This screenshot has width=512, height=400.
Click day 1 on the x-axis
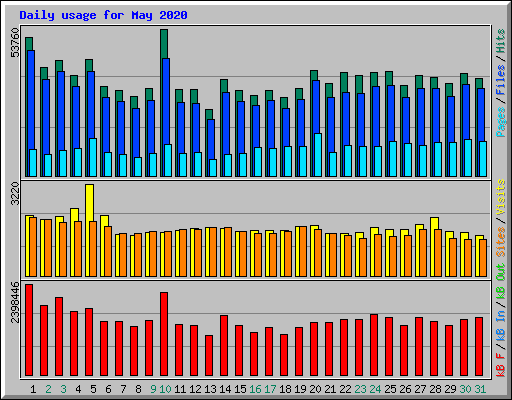point(33,389)
